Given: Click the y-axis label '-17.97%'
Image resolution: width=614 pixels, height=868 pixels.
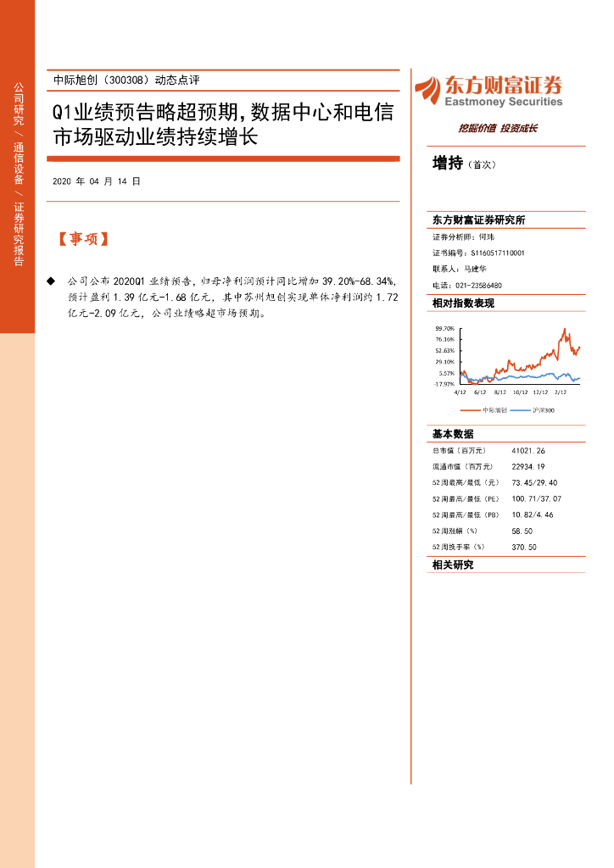Looking at the screenshot, I should 444,384.
